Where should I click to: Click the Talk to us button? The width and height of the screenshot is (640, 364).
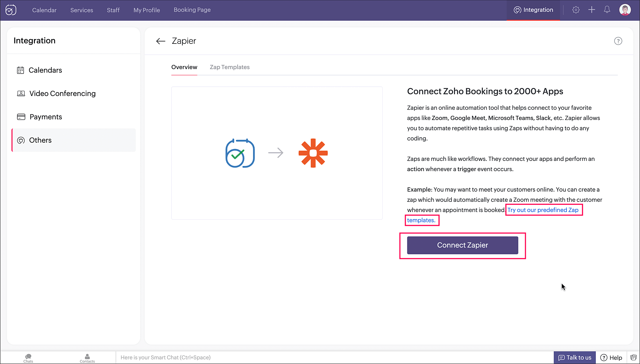[575, 357]
